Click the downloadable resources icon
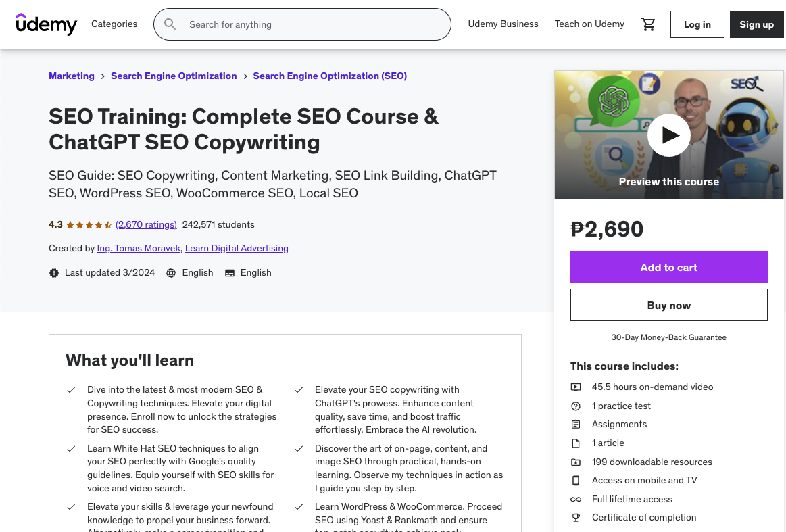The height and width of the screenshot is (532, 786). (x=576, y=462)
